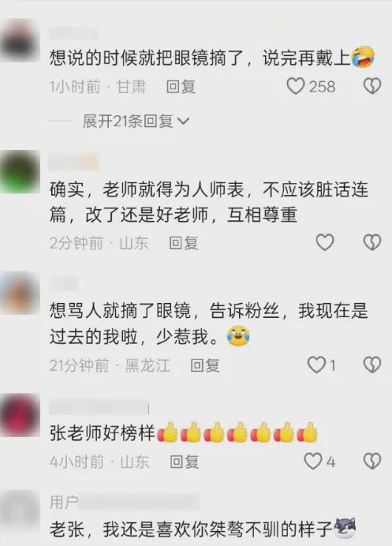
Task: Like the 张老师好榜样 comment with 4 likes
Action: click(x=313, y=461)
